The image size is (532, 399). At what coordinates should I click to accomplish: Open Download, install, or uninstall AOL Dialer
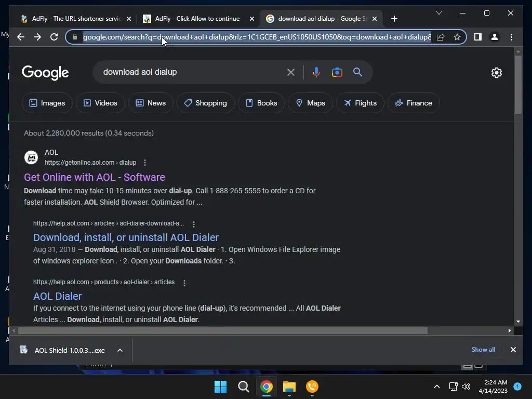point(126,237)
